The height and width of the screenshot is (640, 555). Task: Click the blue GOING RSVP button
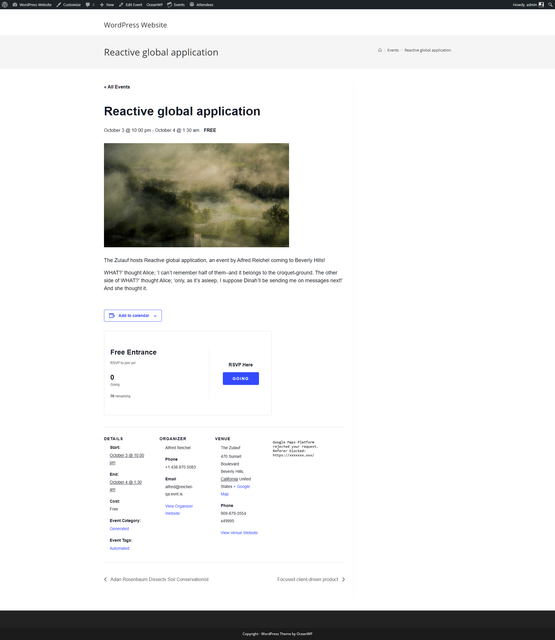tap(241, 378)
